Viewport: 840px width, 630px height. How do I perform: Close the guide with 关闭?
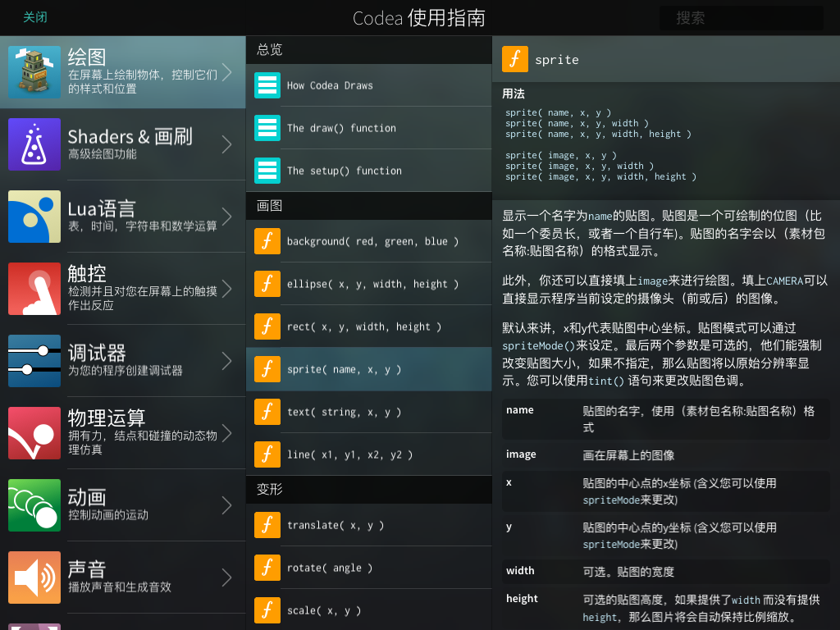(x=35, y=17)
